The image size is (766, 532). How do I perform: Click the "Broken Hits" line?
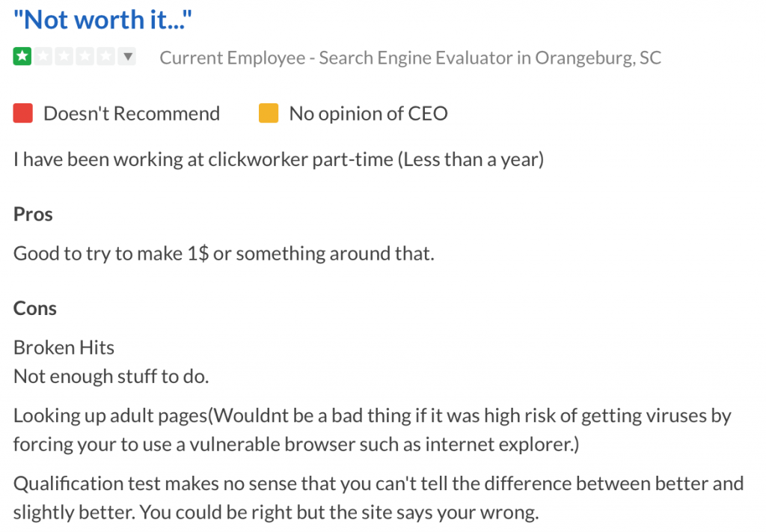[x=64, y=348]
